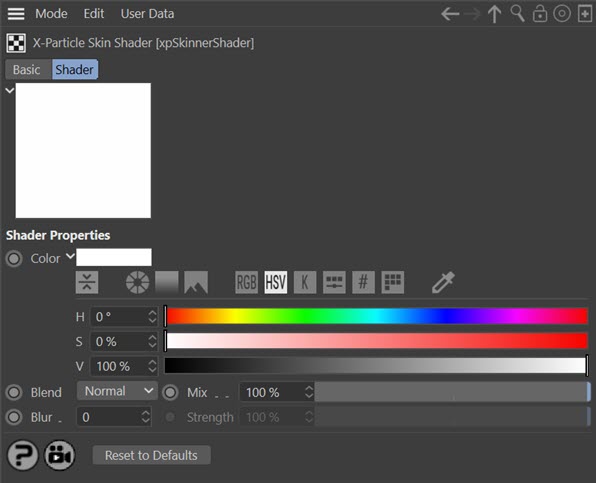Viewport: 596px width, 483px height.
Task: Click the Blur value input field
Action: 114,417
